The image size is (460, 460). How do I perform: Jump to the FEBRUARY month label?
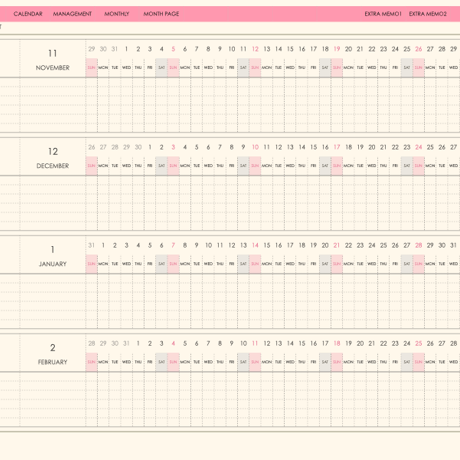pos(53,362)
